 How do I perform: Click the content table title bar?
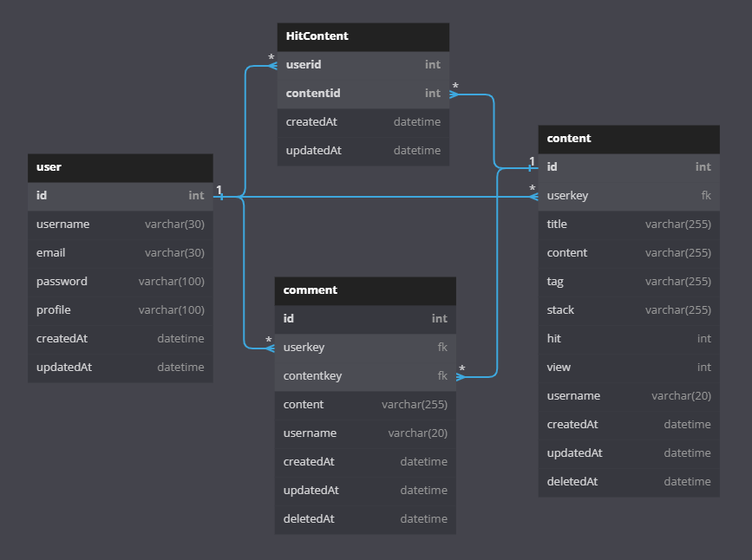point(628,139)
